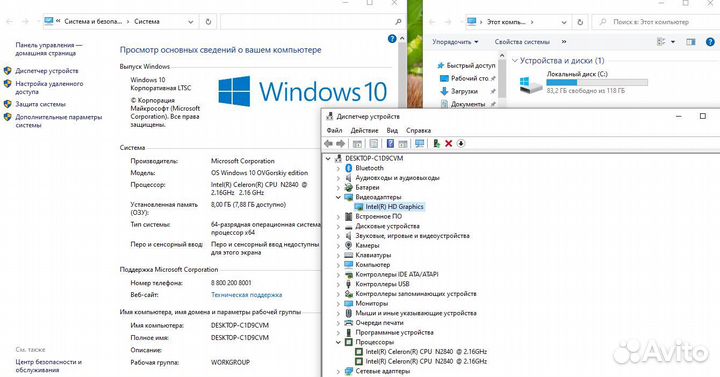720x377 pixels.
Task: Click the red X uninstall device icon
Action: coord(449,144)
